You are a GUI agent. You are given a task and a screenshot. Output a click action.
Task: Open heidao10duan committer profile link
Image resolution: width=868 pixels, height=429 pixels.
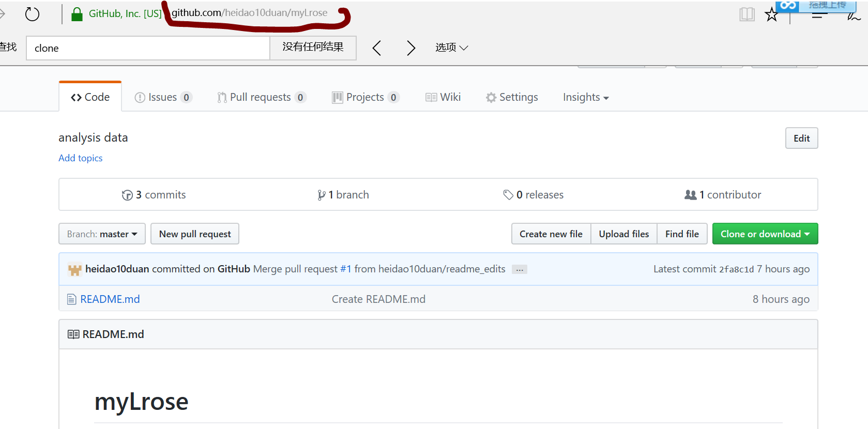(117, 269)
